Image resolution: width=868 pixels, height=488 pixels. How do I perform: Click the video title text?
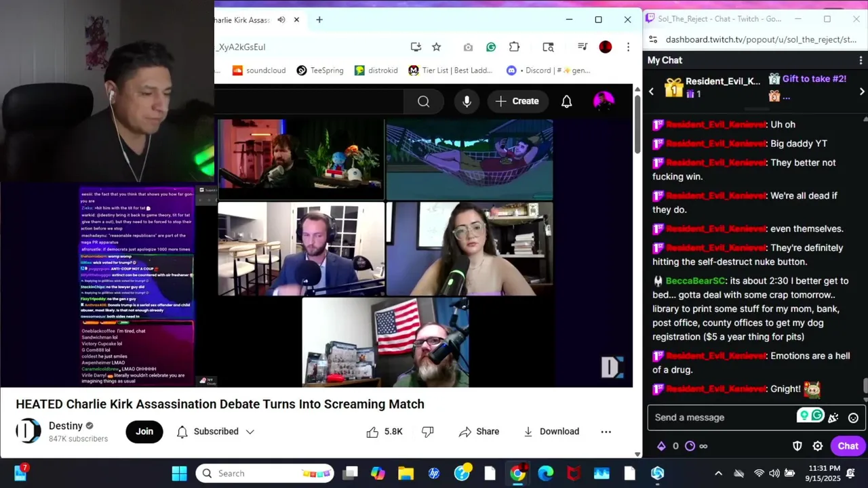point(220,404)
